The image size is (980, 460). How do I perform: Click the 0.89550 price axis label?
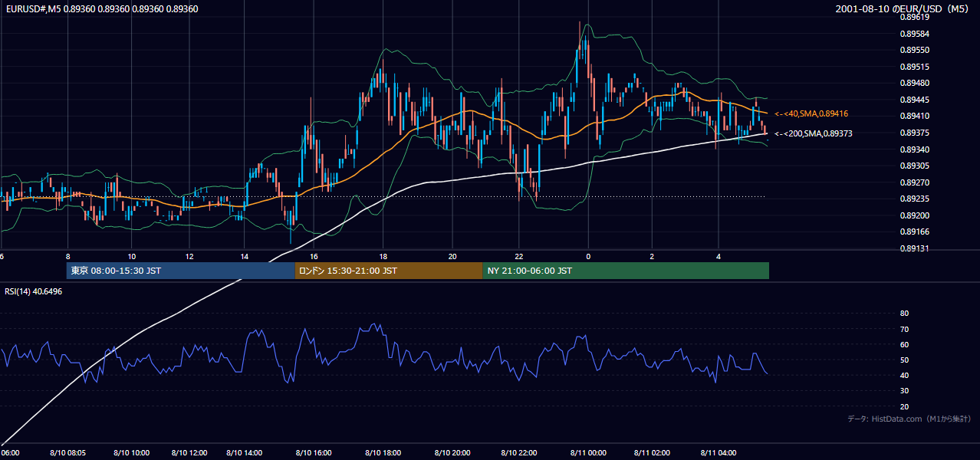click(x=913, y=50)
